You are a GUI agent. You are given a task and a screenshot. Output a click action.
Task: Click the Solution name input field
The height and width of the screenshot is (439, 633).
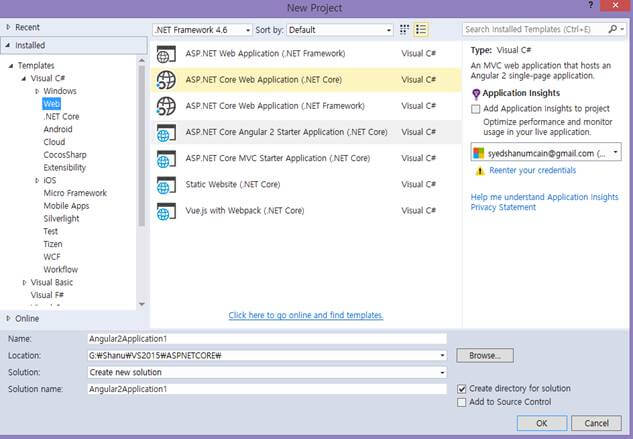click(267, 389)
